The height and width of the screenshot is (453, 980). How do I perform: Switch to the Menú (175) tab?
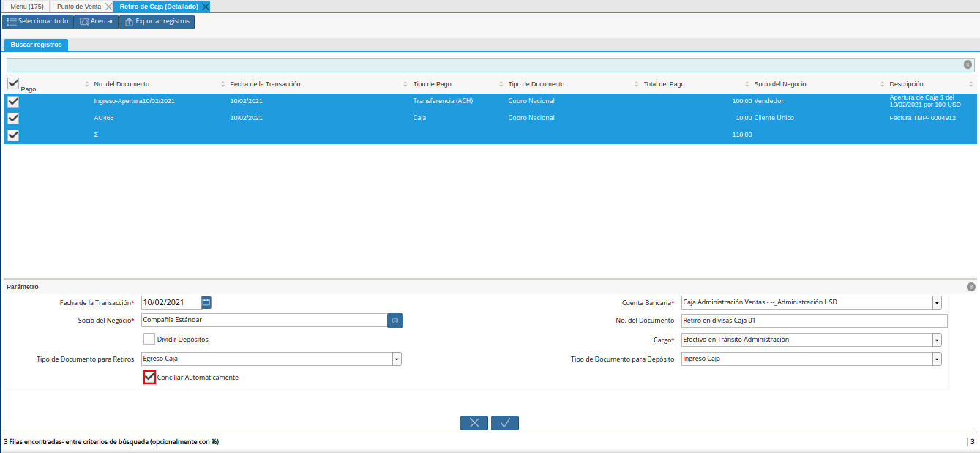coord(26,7)
